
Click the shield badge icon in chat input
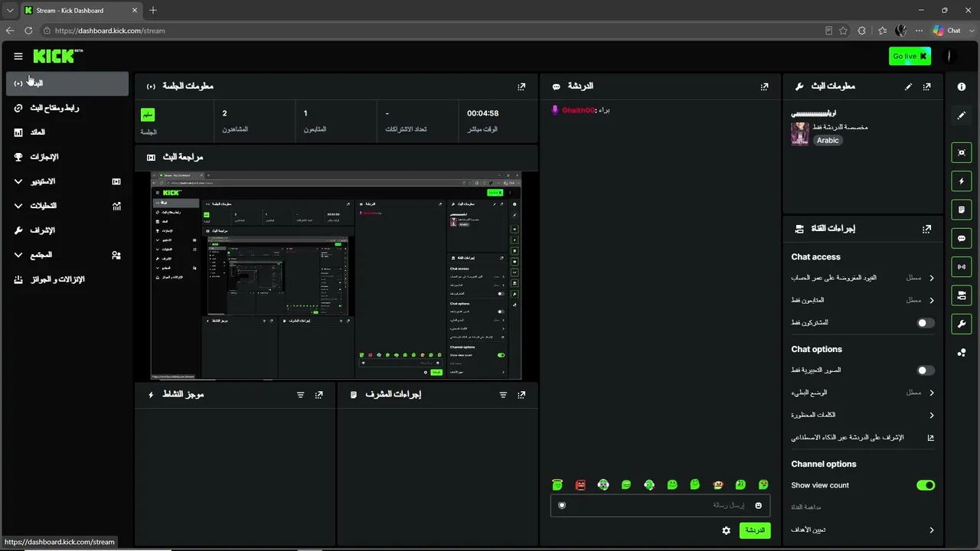(562, 505)
